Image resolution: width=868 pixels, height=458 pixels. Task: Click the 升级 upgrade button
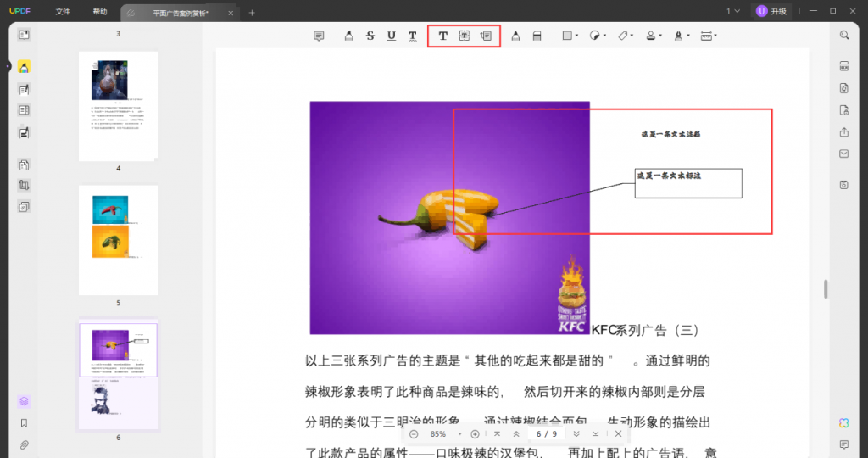[771, 11]
